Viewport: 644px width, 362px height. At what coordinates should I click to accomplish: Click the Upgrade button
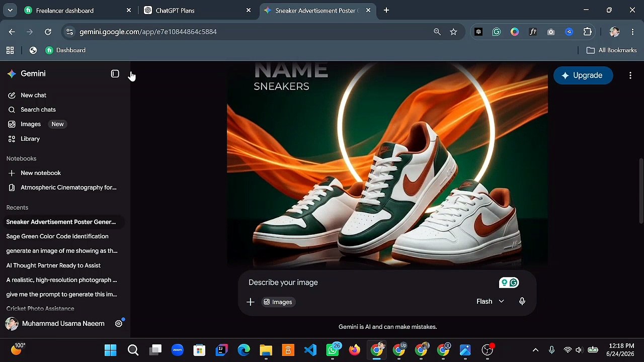click(x=583, y=75)
